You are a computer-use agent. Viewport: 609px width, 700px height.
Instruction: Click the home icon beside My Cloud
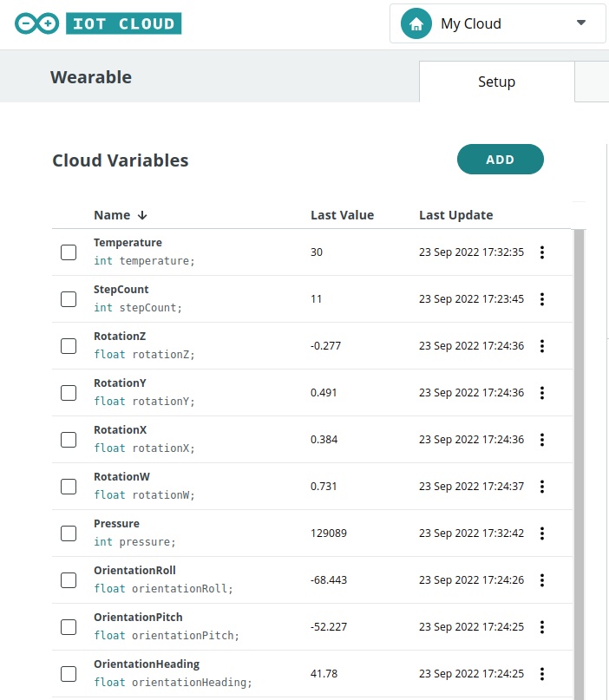click(416, 24)
